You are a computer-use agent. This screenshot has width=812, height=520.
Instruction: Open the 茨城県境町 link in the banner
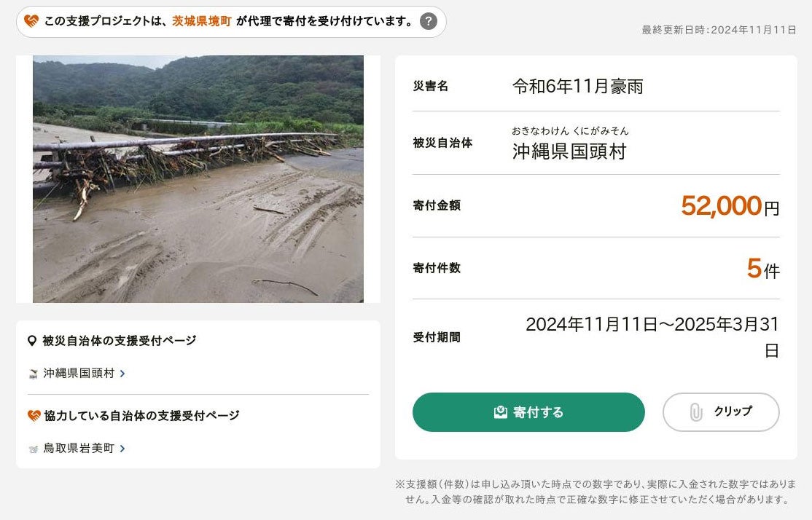pyautogui.click(x=202, y=21)
